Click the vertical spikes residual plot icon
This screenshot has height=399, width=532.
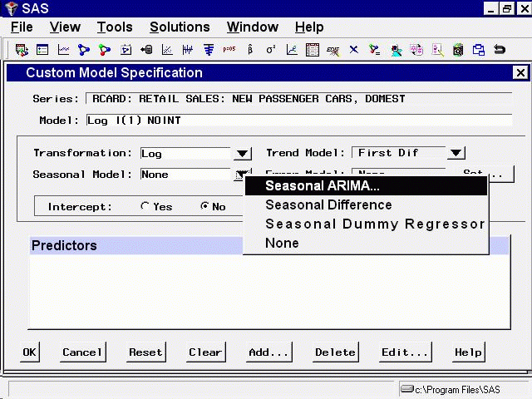click(x=188, y=50)
